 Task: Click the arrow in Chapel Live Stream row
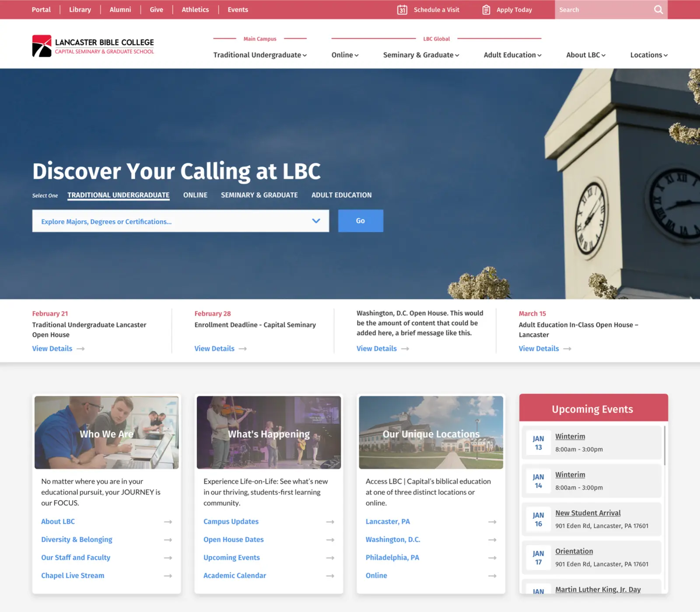click(x=168, y=576)
